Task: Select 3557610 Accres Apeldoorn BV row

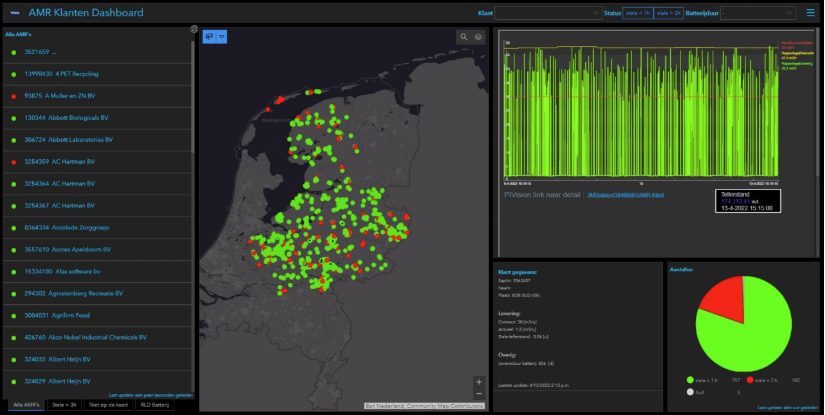Action: (x=97, y=250)
